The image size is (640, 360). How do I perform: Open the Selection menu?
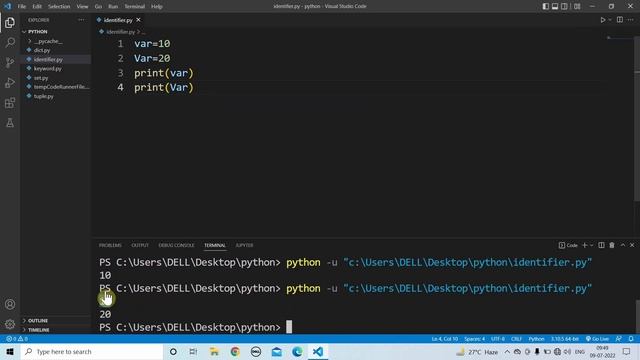pyautogui.click(x=59, y=7)
